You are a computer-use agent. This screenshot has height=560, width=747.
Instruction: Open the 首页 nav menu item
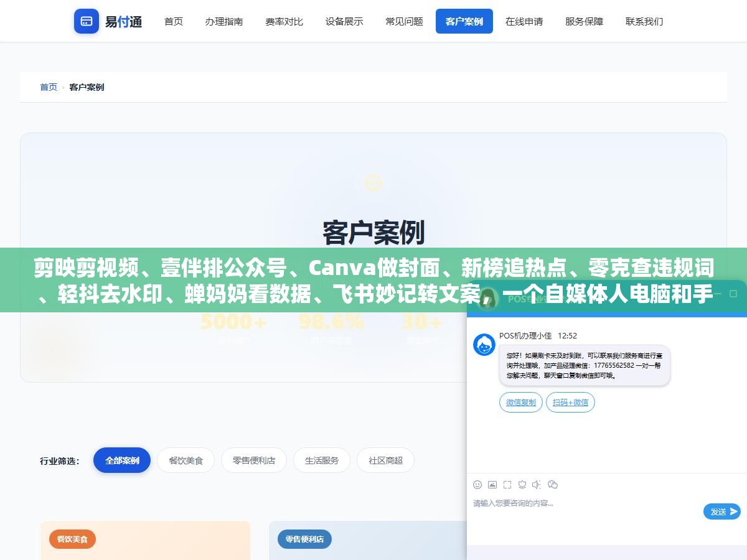pyautogui.click(x=174, y=21)
